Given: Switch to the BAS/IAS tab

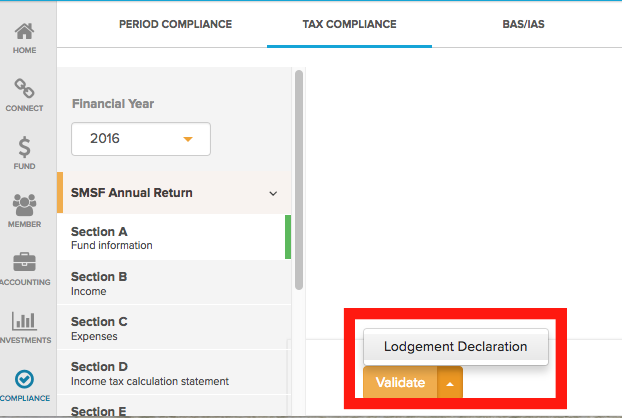Looking at the screenshot, I should (x=523, y=24).
